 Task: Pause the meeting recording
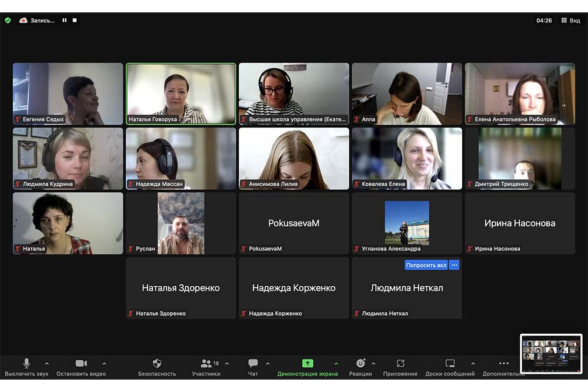(65, 20)
